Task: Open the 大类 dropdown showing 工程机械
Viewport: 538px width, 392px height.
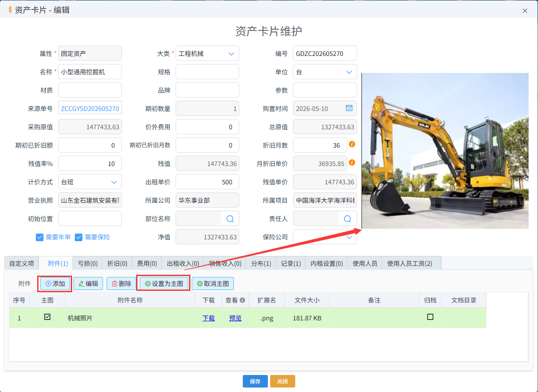Action: 207,53
